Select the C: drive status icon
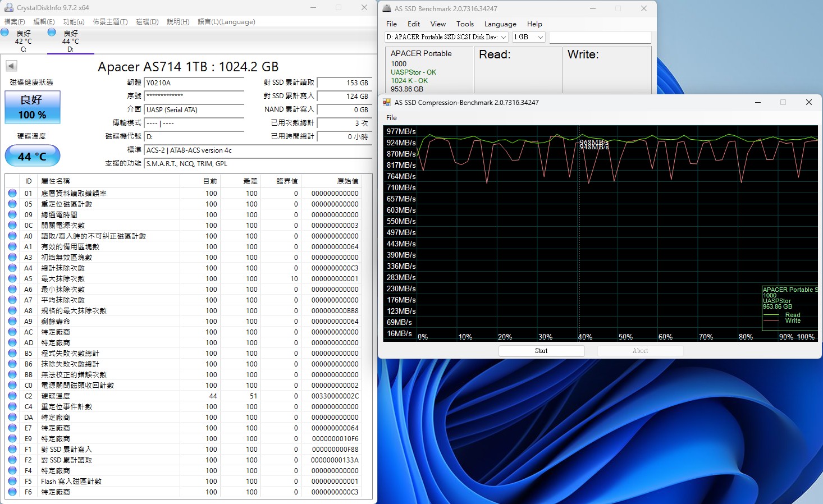Viewport: 823px width, 504px height. (x=4, y=33)
